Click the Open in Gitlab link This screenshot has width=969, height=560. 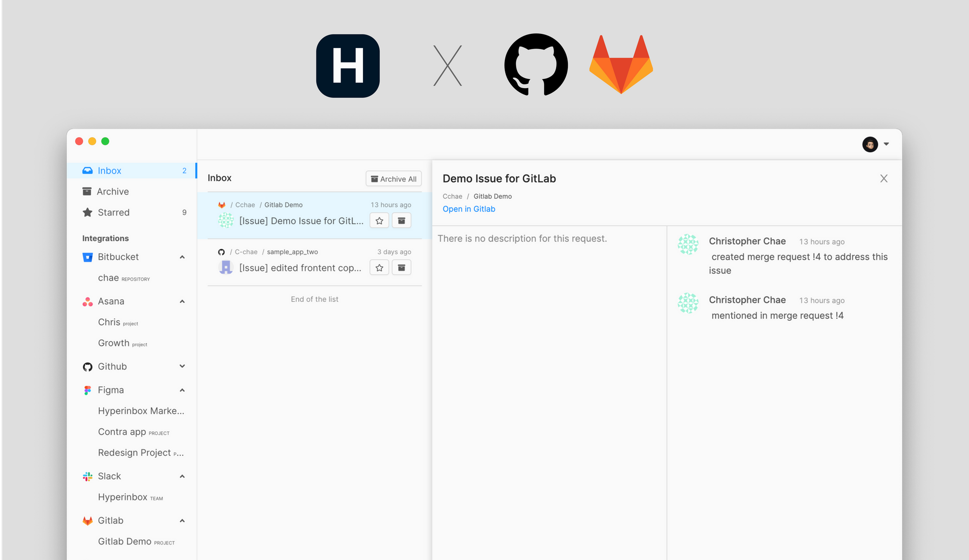(469, 209)
